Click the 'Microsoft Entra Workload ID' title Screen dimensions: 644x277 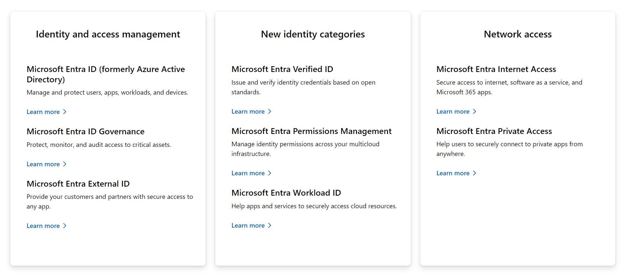(x=286, y=193)
